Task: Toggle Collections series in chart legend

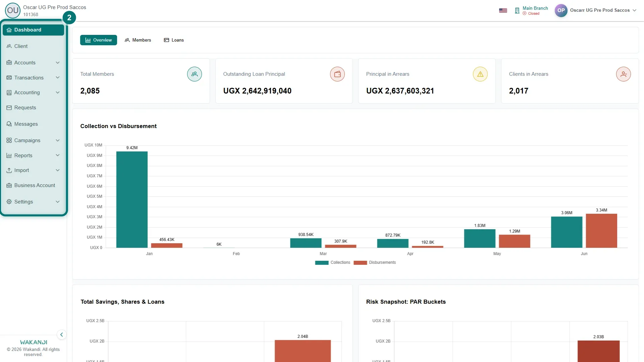Action: pos(333,262)
